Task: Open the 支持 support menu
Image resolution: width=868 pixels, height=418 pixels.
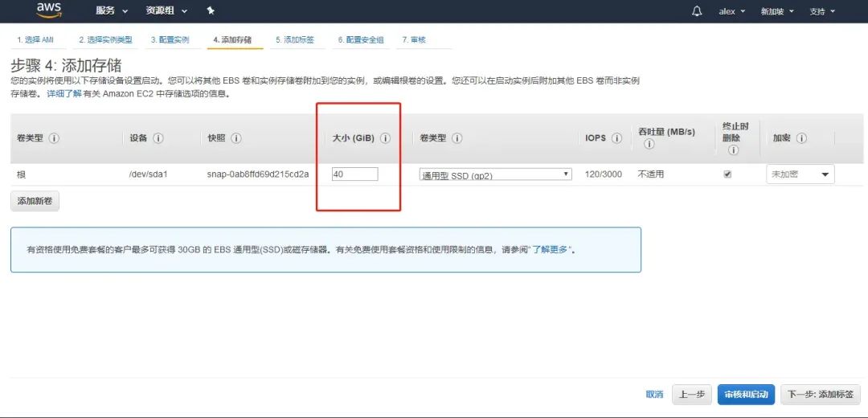Action: (822, 11)
